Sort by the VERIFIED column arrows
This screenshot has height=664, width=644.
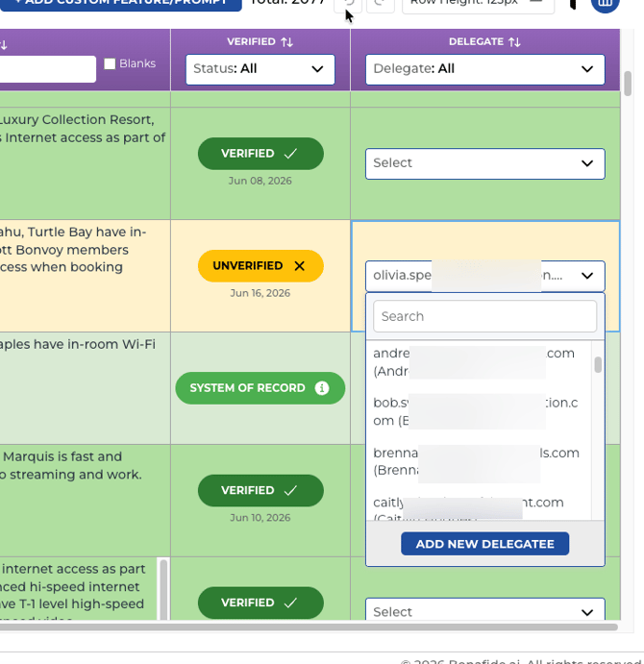tap(286, 42)
